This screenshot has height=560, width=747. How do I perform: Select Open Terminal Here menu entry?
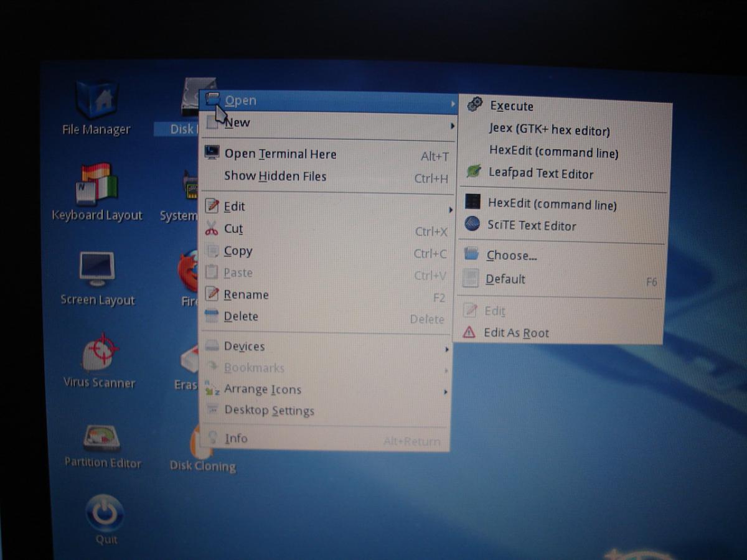tap(326, 154)
